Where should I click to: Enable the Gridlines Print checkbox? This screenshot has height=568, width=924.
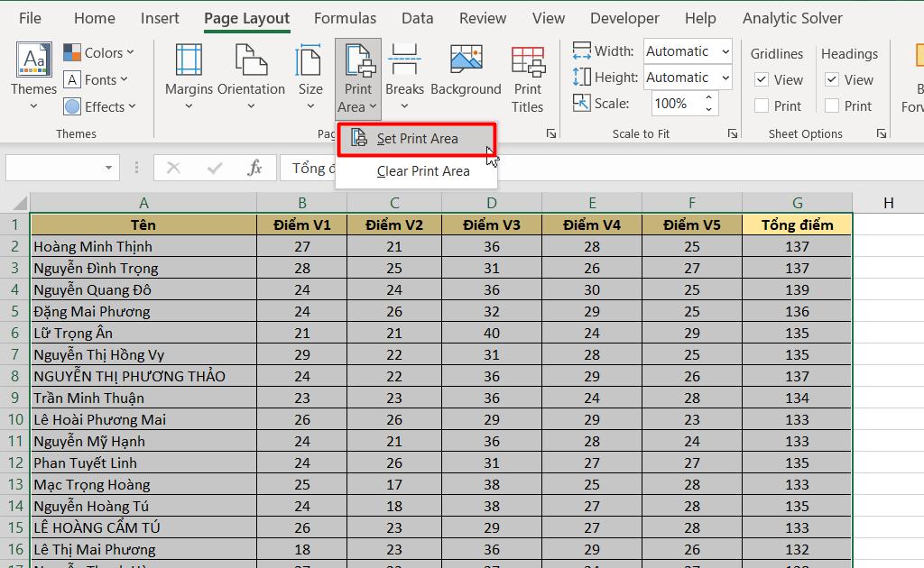(762, 106)
